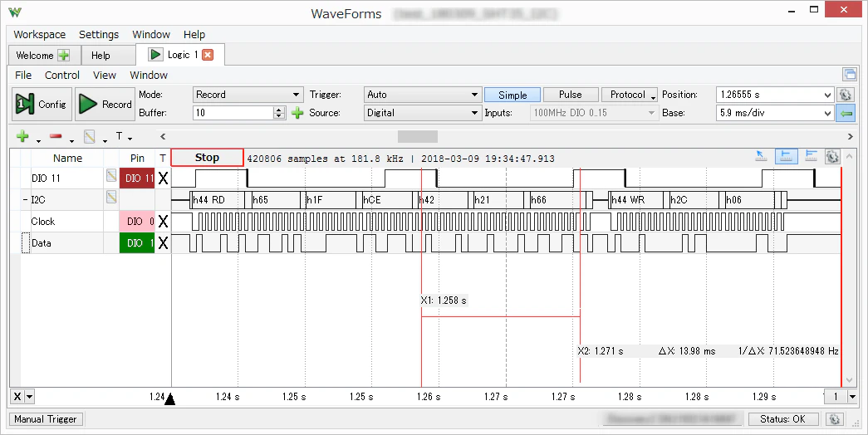Click the Status: OK button
The width and height of the screenshot is (868, 435).
click(x=783, y=419)
